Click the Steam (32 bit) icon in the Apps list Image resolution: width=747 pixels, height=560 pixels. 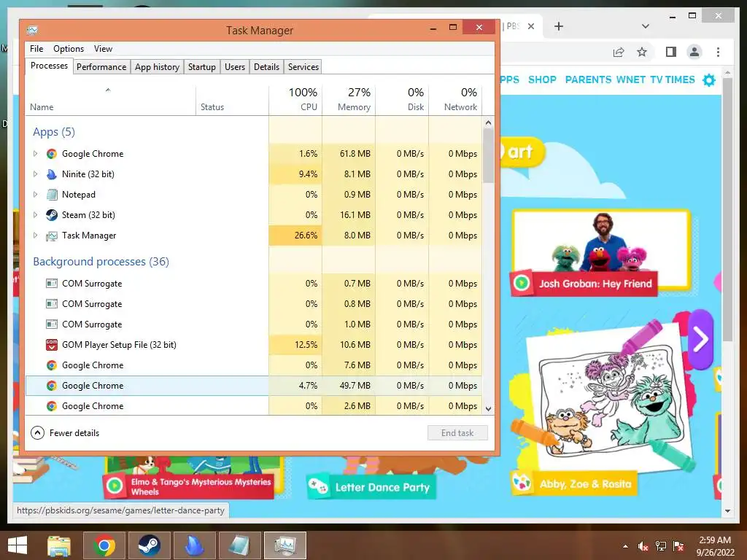pos(52,215)
